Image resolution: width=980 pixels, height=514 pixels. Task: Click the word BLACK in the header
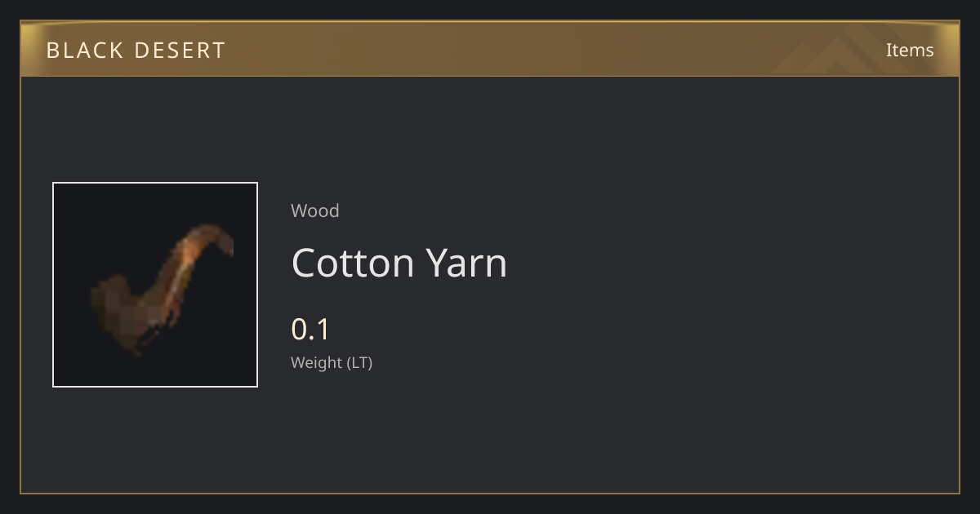pyautogui.click(x=86, y=51)
